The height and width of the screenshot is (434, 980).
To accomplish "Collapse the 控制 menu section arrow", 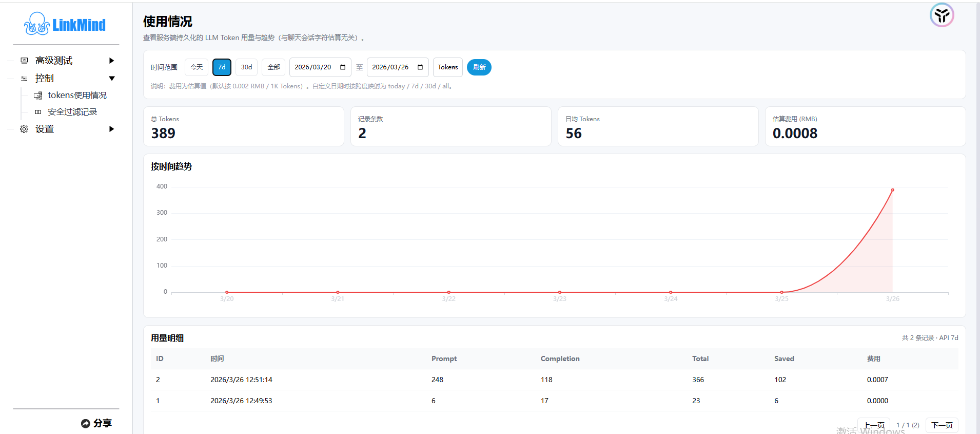I will [111, 79].
